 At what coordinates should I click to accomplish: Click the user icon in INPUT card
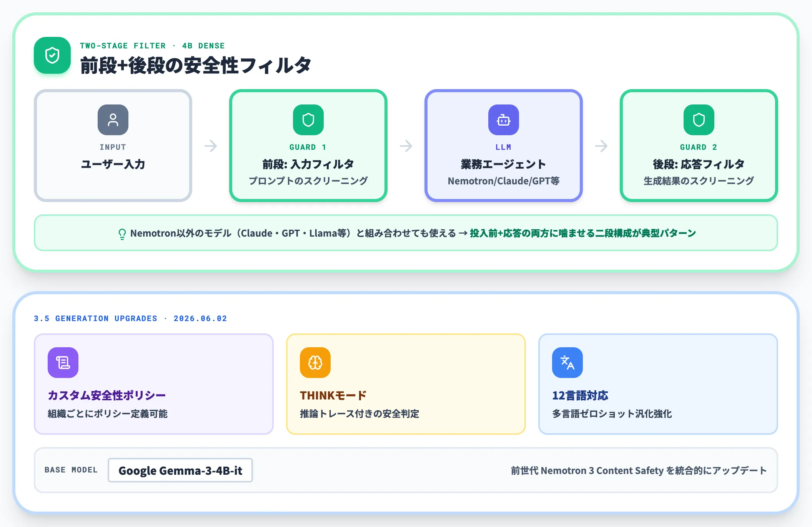tap(113, 120)
